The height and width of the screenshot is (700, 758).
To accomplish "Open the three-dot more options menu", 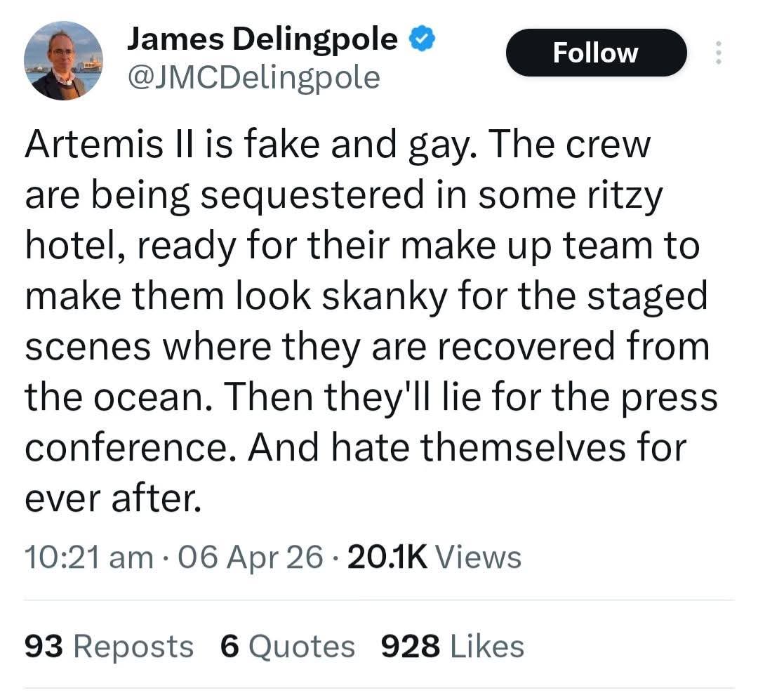I will (x=719, y=53).
